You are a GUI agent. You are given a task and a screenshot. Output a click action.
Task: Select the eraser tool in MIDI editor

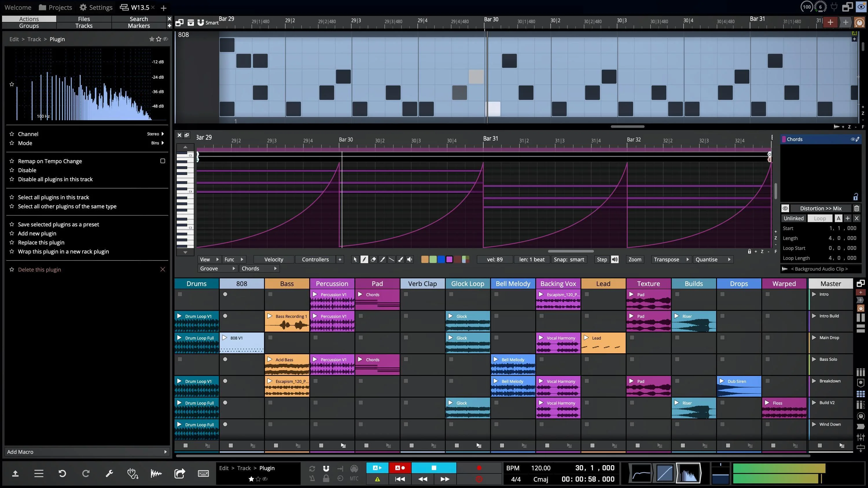point(373,259)
